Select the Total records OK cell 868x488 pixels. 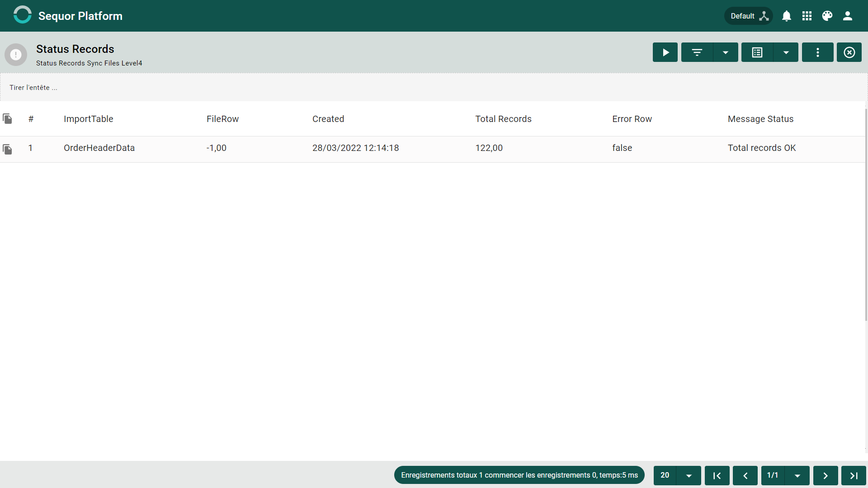[762, 148]
